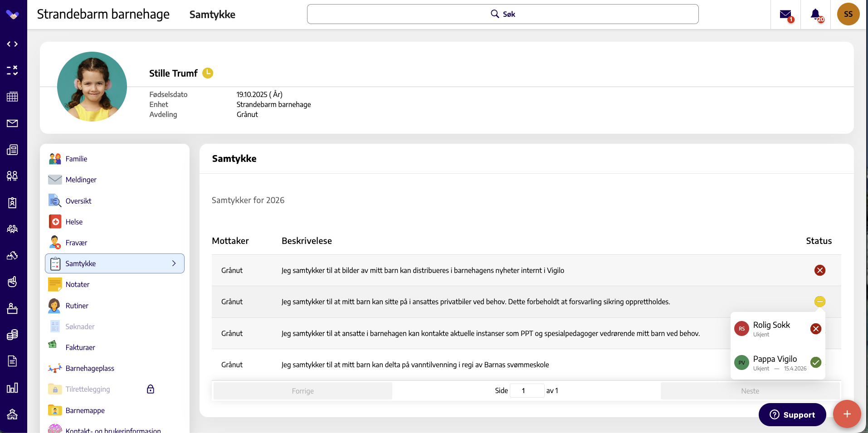Open the stacked coins sidebar icon
868x433 pixels.
tap(12, 335)
